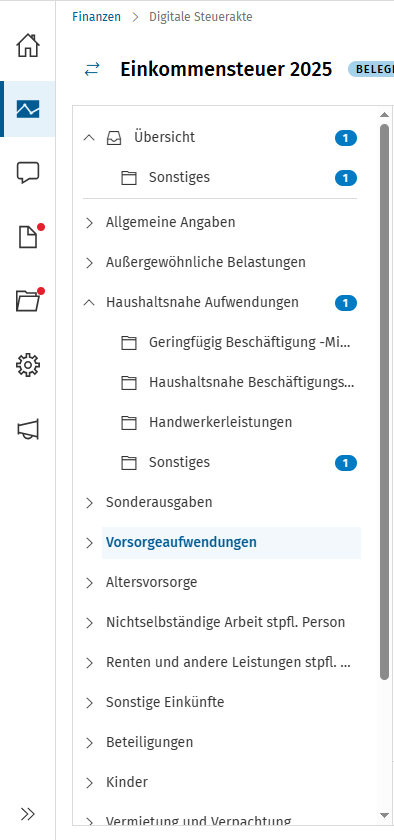Open the messages speech bubble icon
394x840 pixels.
click(x=28, y=173)
